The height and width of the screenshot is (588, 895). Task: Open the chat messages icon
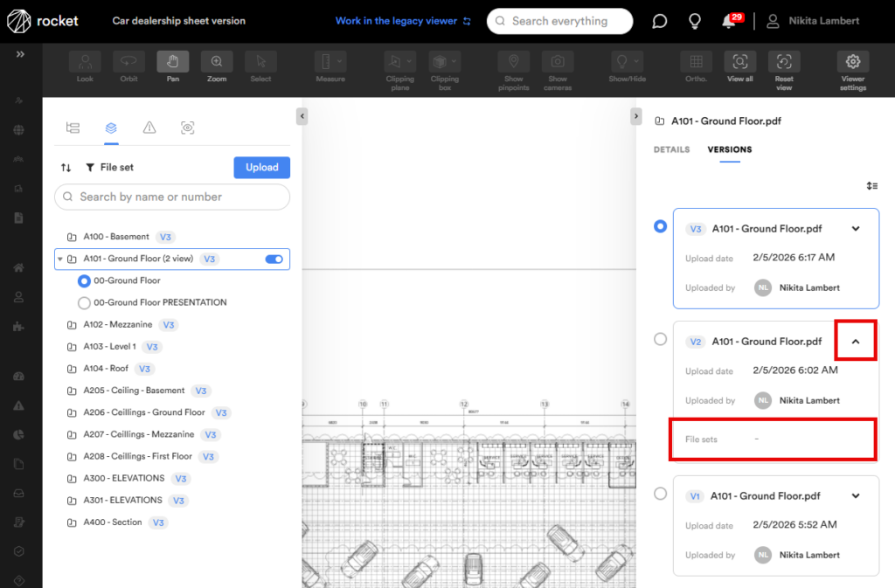(x=660, y=22)
